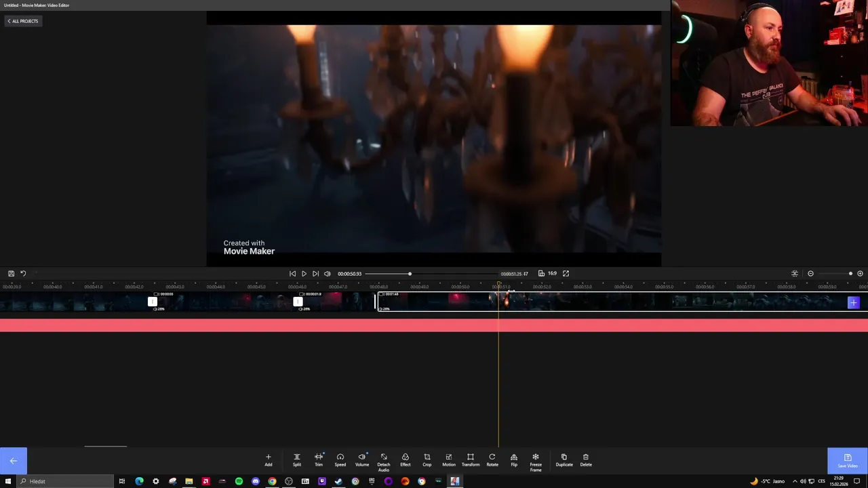This screenshot has height=488, width=868.
Task: Open Microsoft Edge from taskbar
Action: (x=139, y=481)
